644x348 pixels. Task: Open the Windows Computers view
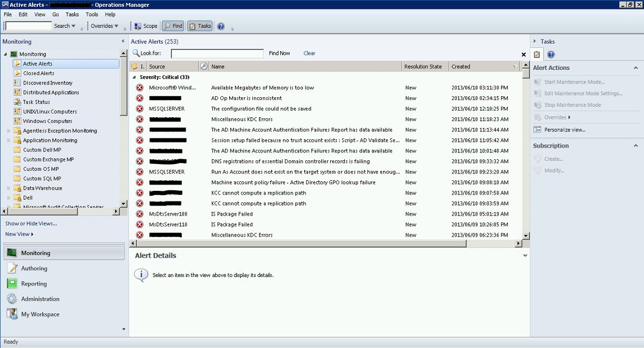47,121
